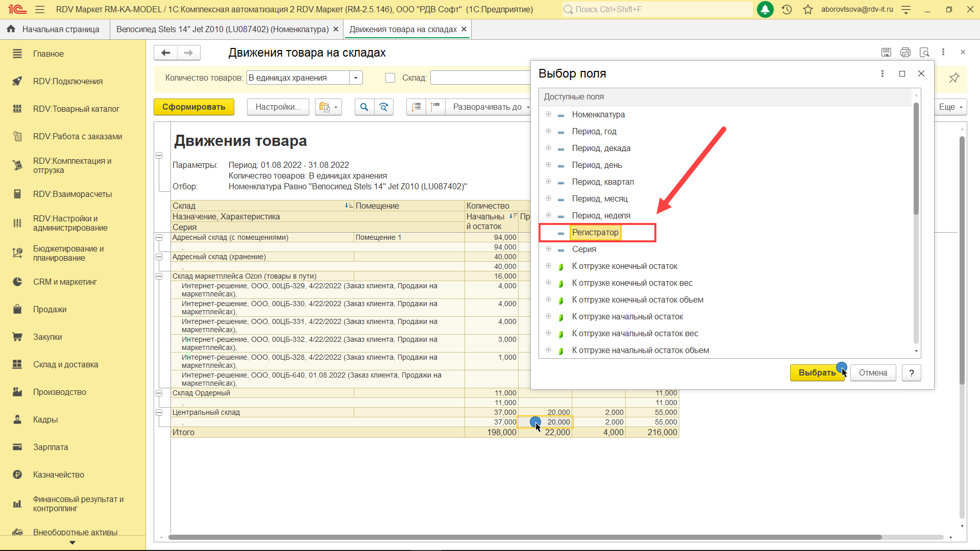This screenshot has height=551, width=980.
Task: Click the find magnifier toolbar icon
Action: (x=364, y=107)
